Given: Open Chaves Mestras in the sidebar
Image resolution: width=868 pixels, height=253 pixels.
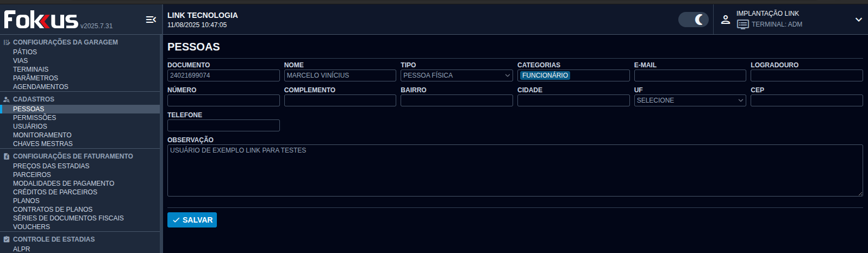Looking at the screenshot, I should pos(42,144).
